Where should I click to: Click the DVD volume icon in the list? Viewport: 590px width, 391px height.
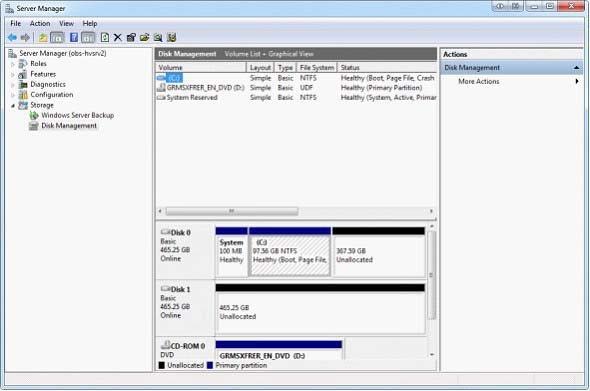pos(161,88)
